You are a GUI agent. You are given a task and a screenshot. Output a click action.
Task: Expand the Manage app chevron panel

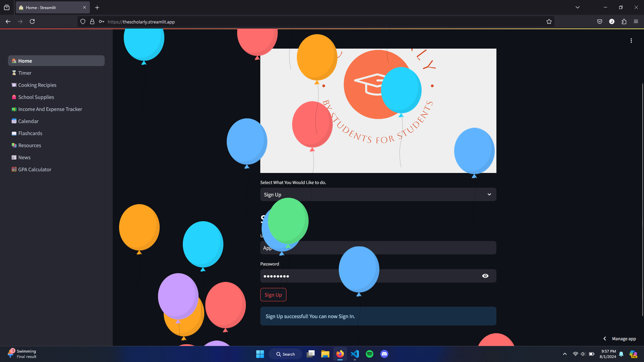(604, 339)
